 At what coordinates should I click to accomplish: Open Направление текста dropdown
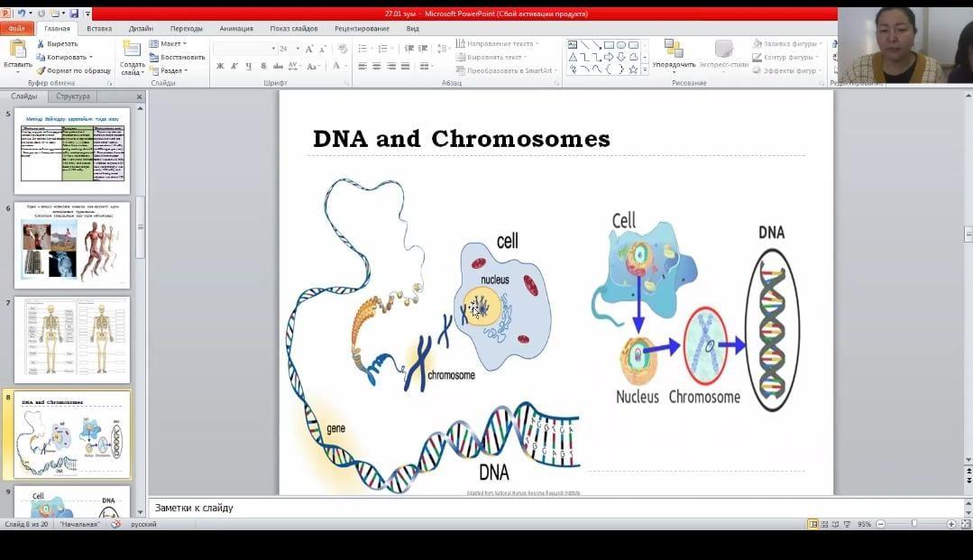[x=498, y=44]
